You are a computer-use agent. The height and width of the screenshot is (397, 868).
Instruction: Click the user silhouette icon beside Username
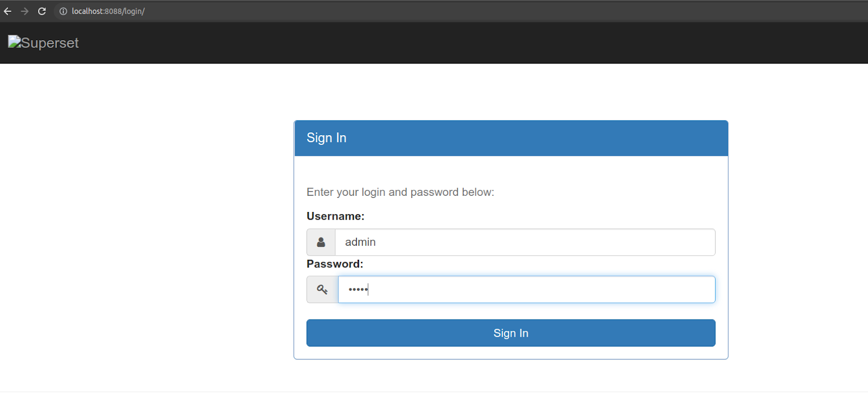tap(321, 242)
